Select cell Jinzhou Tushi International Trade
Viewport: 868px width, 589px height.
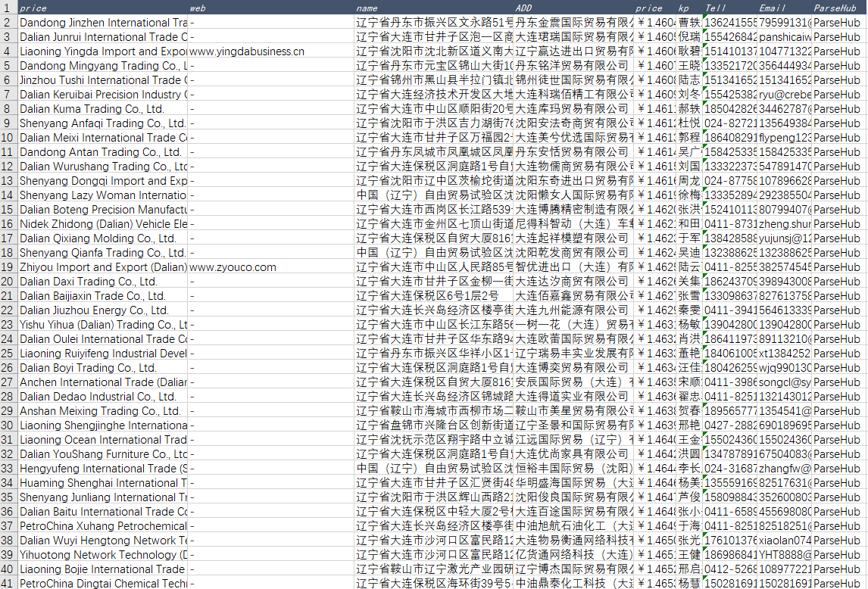point(103,80)
